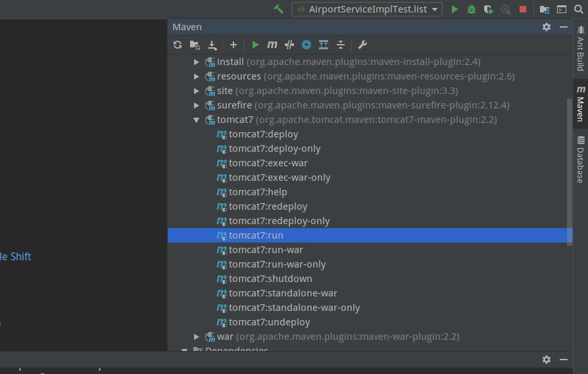Start debugging with the bug icon
This screenshot has height=374, width=588.
point(472,9)
